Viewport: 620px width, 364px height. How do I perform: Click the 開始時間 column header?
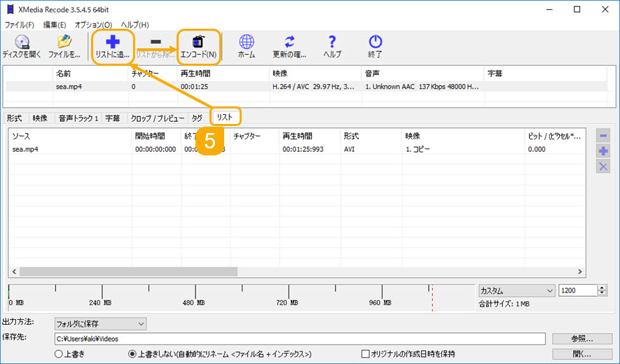pyautogui.click(x=157, y=136)
